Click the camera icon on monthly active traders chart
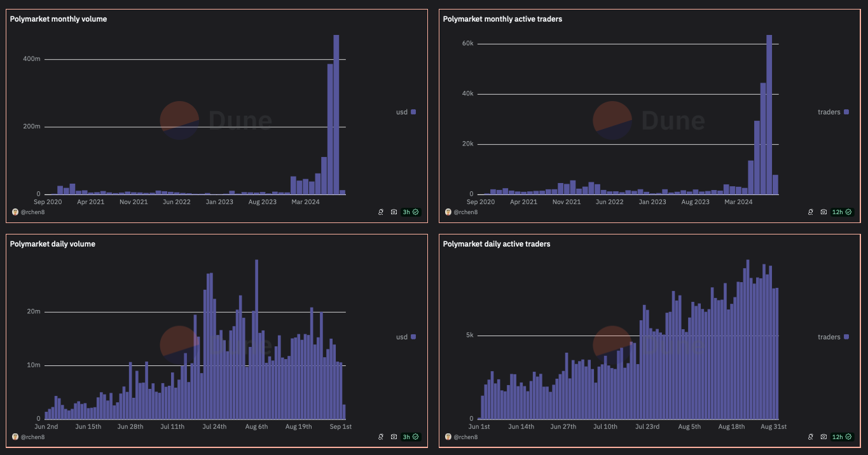The height and width of the screenshot is (455, 868). [x=823, y=212]
